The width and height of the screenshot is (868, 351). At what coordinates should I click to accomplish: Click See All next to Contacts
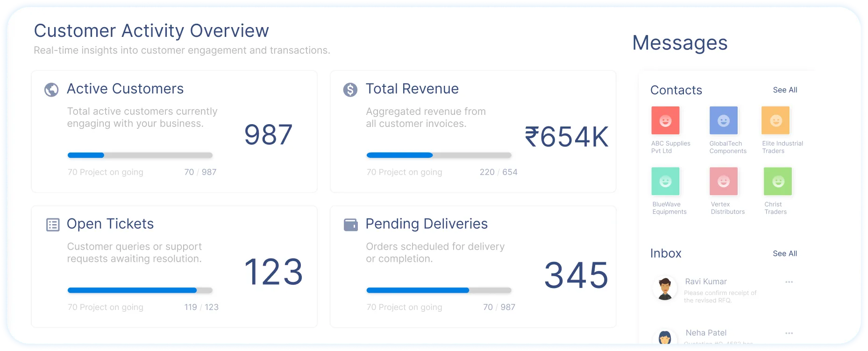[785, 90]
